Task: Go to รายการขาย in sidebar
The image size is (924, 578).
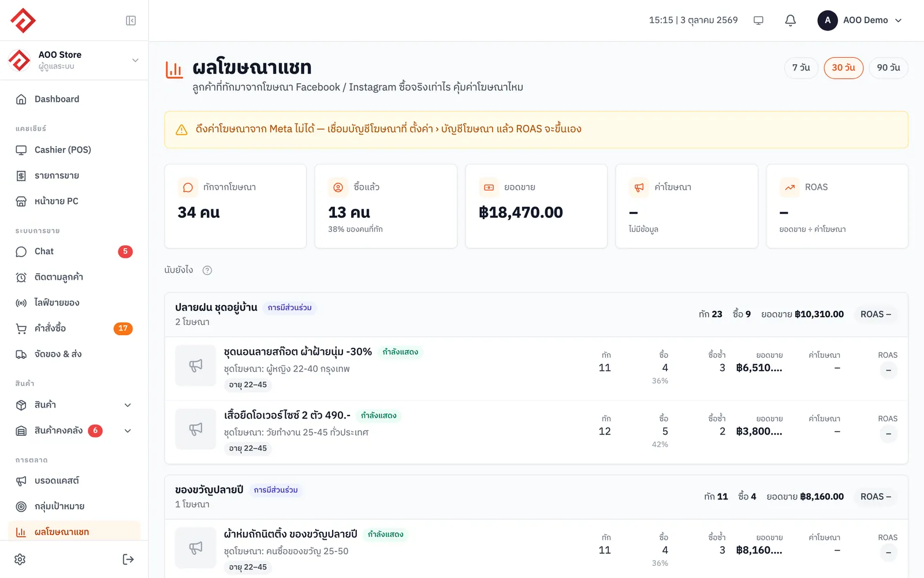Action: tap(74, 176)
